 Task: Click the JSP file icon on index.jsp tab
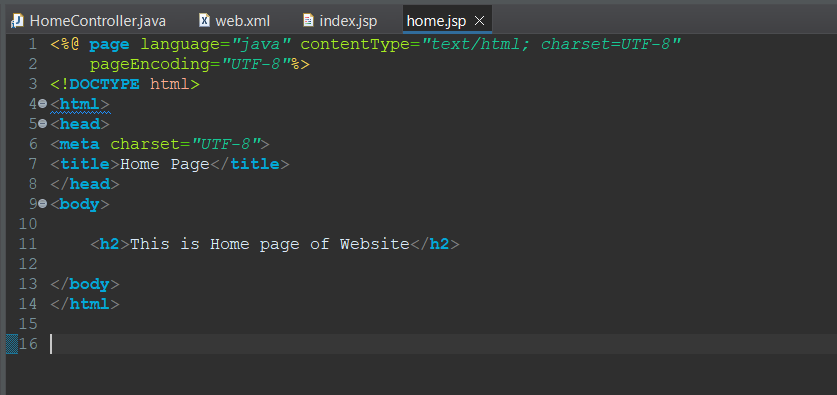308,21
